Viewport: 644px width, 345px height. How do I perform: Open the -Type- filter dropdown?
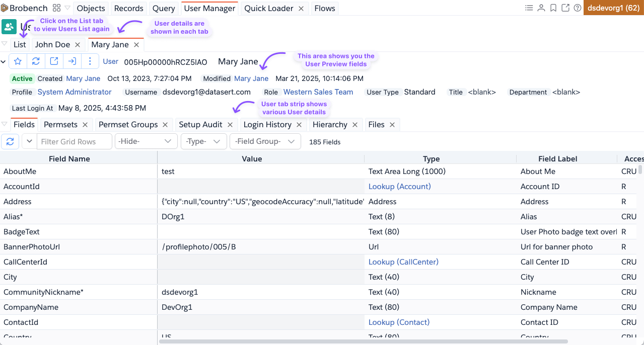tap(203, 141)
